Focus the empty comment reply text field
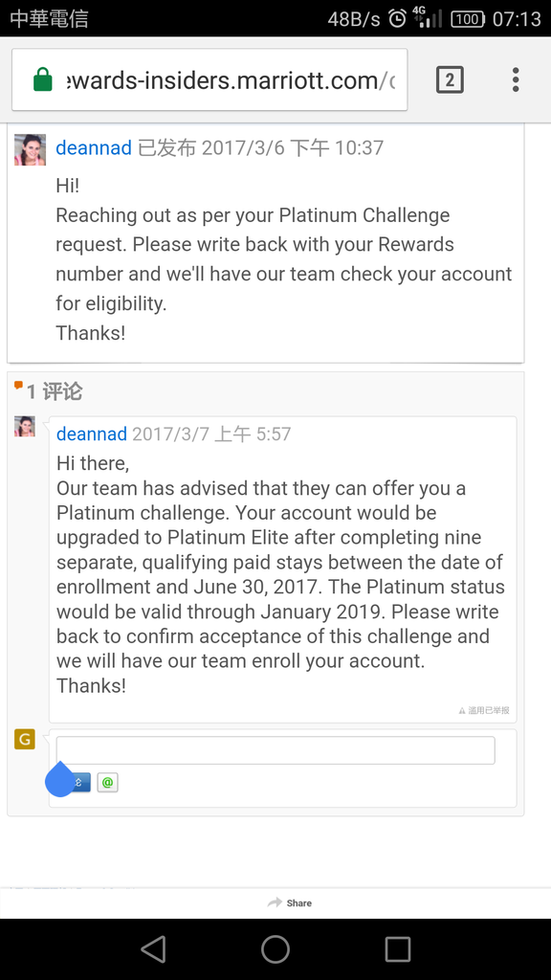The height and width of the screenshot is (980, 551). [275, 750]
